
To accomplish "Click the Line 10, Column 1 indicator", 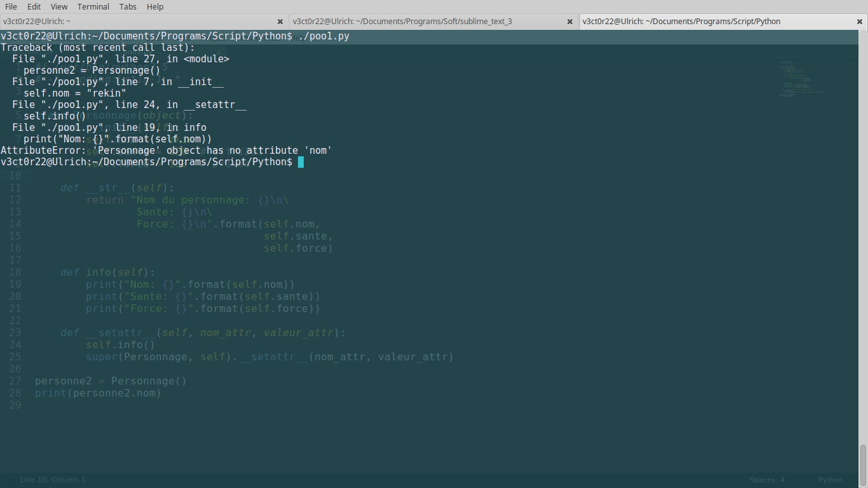I will pyautogui.click(x=53, y=480).
